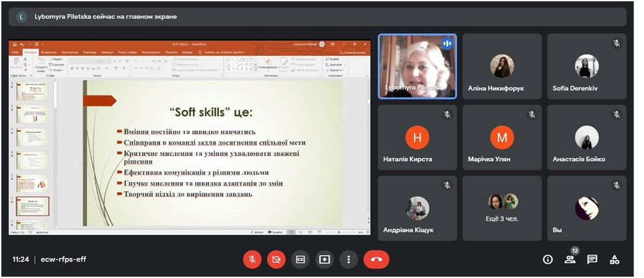This screenshot has width=644, height=278.
Task: Click Марічка Улян avatar with letter M
Action: (502, 137)
